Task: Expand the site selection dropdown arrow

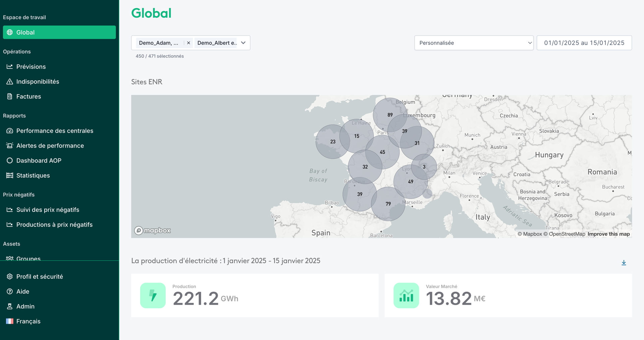Action: [x=244, y=43]
